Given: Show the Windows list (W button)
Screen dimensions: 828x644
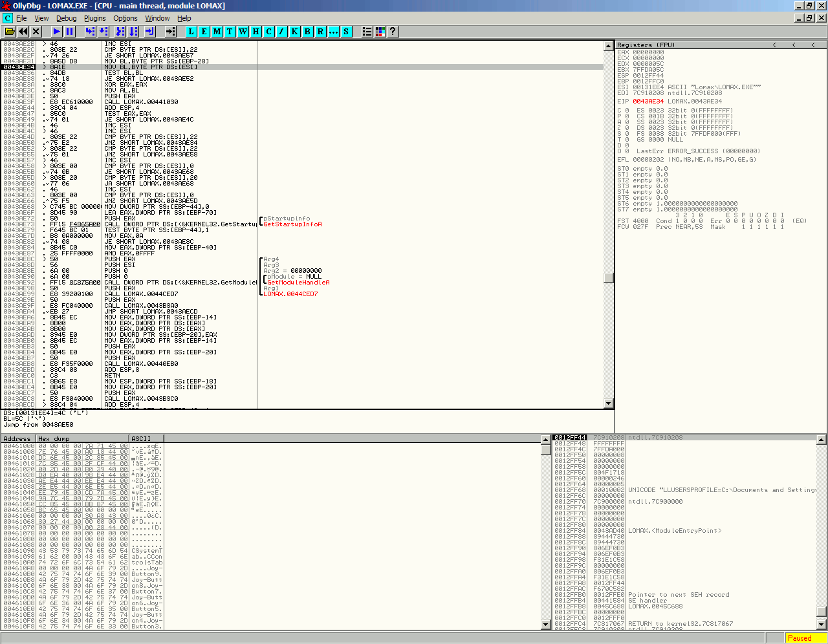Looking at the screenshot, I should (x=243, y=31).
